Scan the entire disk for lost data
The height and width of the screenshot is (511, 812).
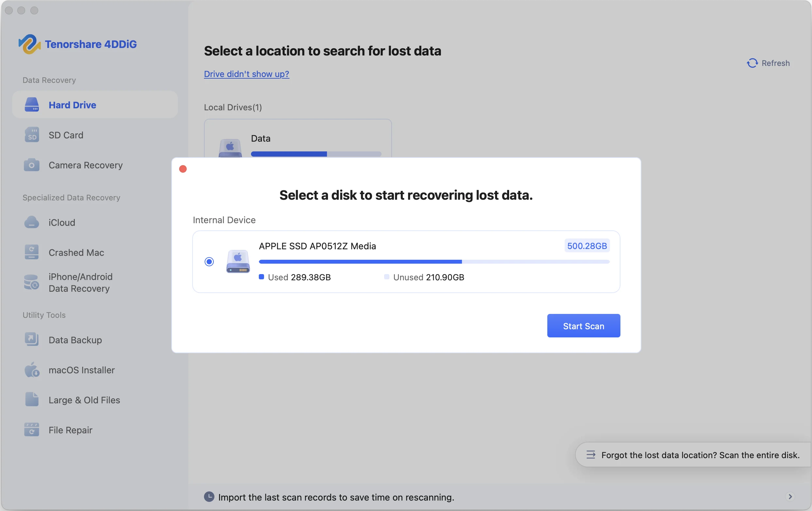692,455
